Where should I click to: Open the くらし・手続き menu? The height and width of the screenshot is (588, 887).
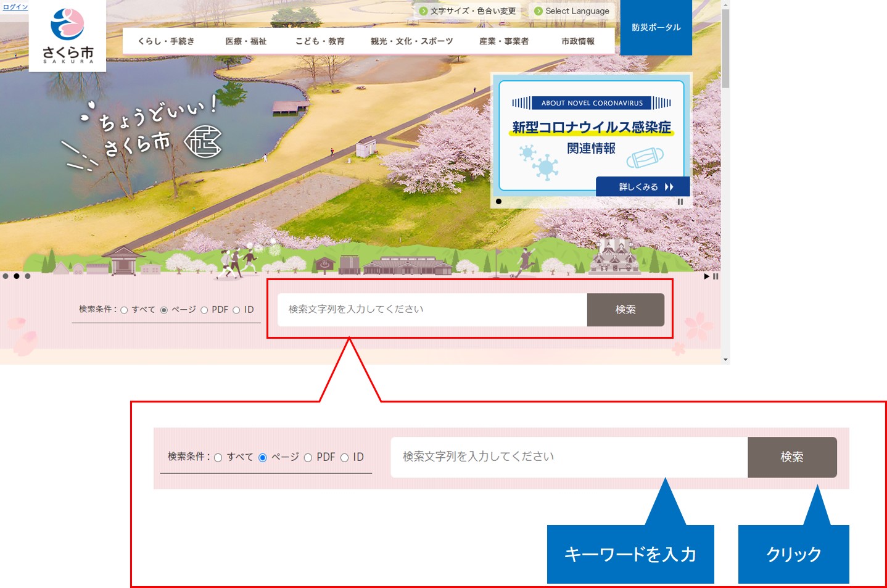pyautogui.click(x=168, y=41)
